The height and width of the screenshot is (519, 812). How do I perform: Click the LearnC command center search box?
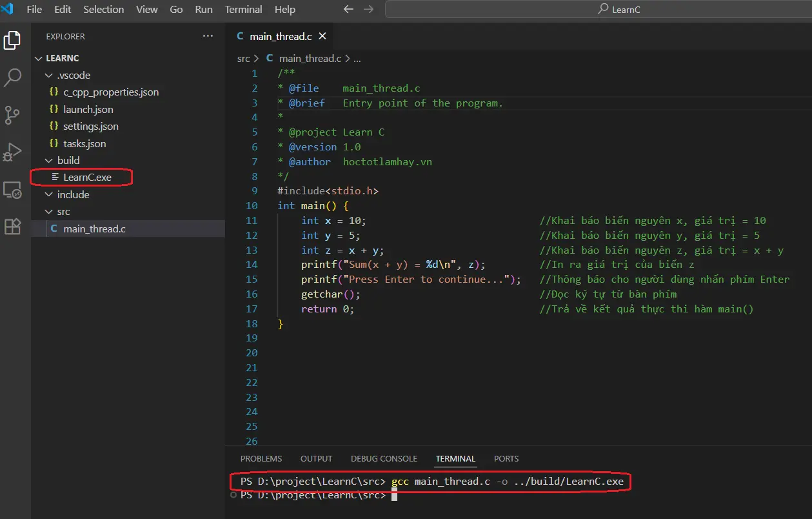(598, 9)
